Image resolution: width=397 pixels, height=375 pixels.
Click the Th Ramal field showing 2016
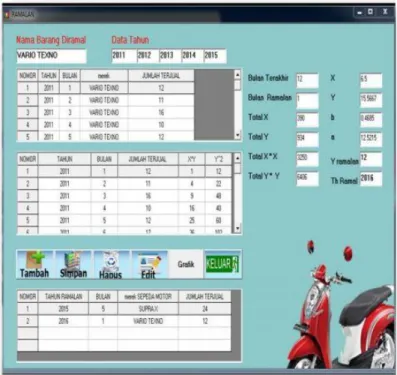pos(371,179)
